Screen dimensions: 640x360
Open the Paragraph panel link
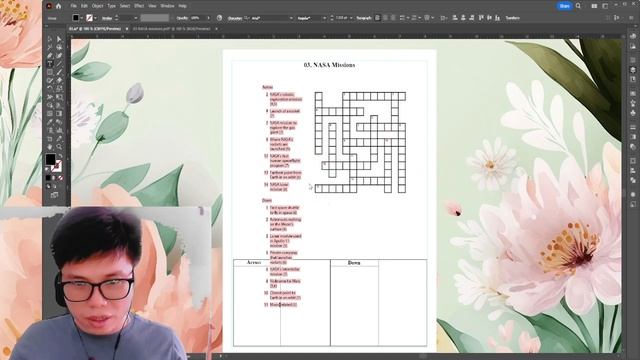click(x=364, y=18)
